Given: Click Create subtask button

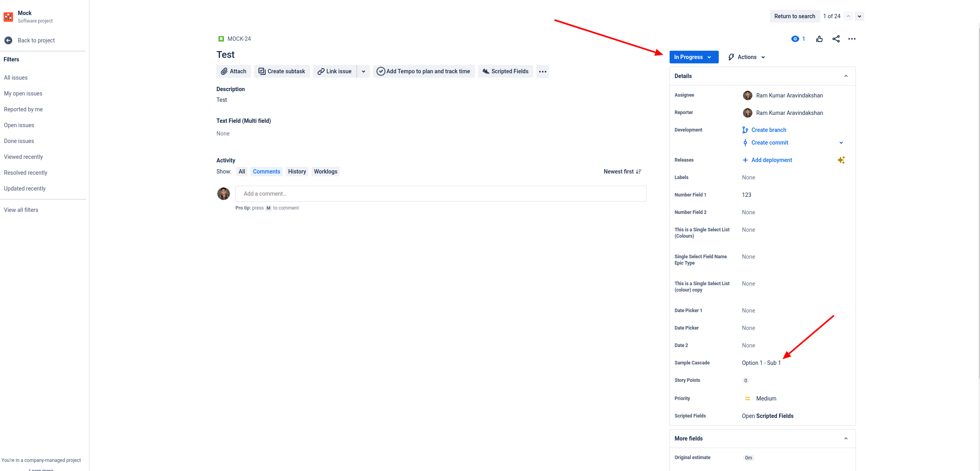Looking at the screenshot, I should pos(282,71).
